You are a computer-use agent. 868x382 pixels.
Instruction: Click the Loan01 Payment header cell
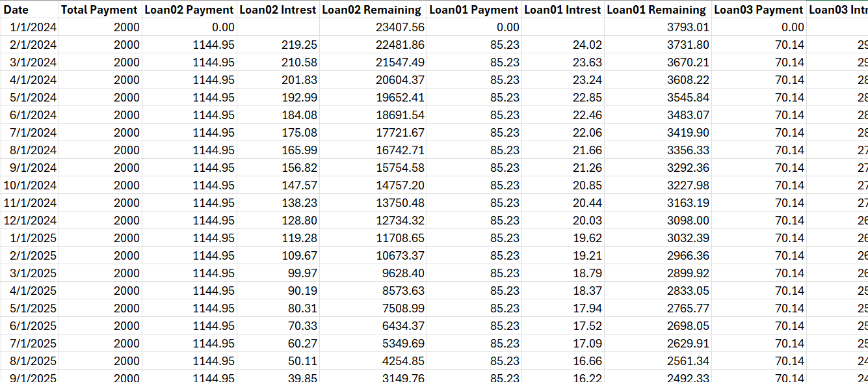tap(474, 10)
